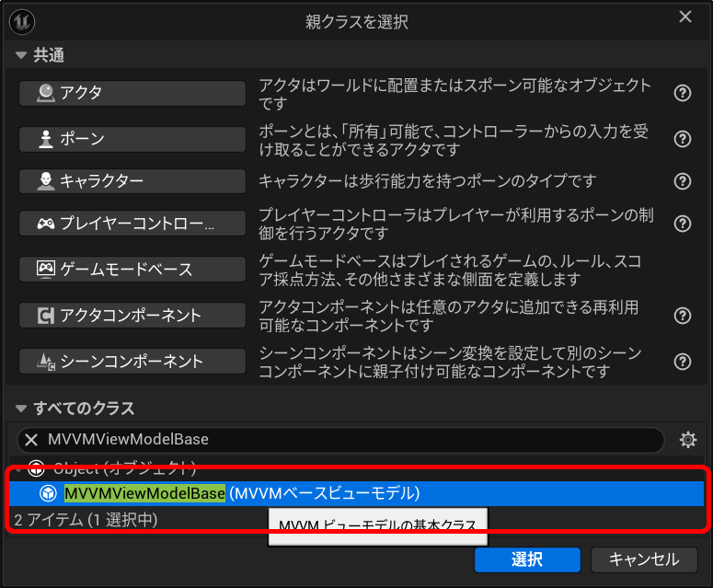Screen dimensions: 713x588
Task: Click help icon for シーンコンポーネント
Action: [683, 362]
